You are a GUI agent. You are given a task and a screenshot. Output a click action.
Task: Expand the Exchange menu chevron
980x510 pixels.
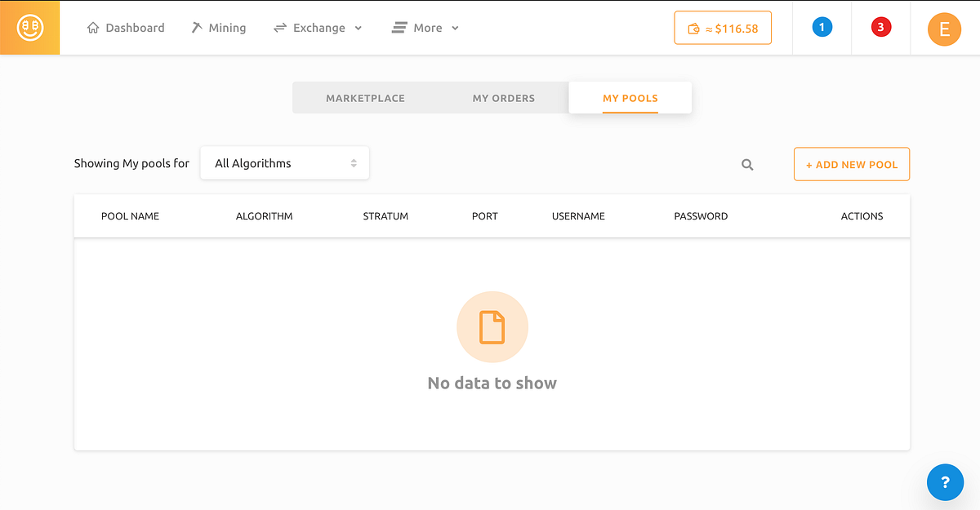click(359, 28)
